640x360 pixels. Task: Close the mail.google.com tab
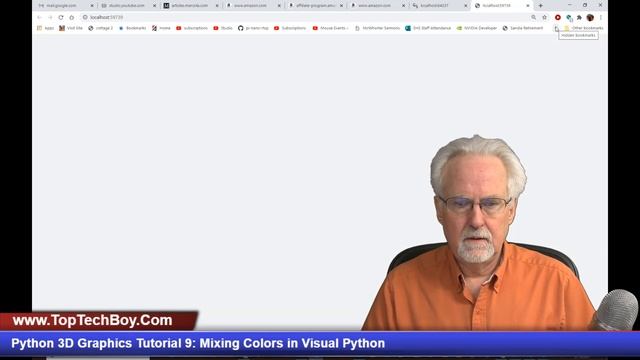92,6
